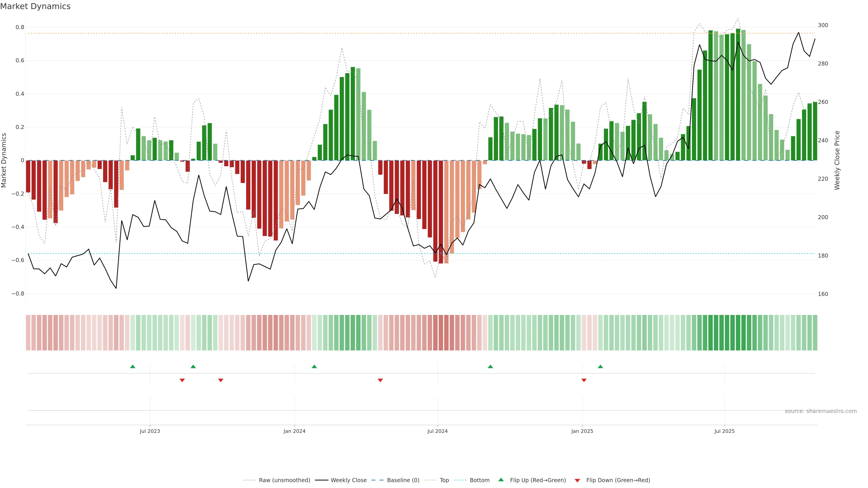The height and width of the screenshot is (488, 868).
Task: Click the flip-up triangle after Jan 2025
Action: click(x=600, y=366)
